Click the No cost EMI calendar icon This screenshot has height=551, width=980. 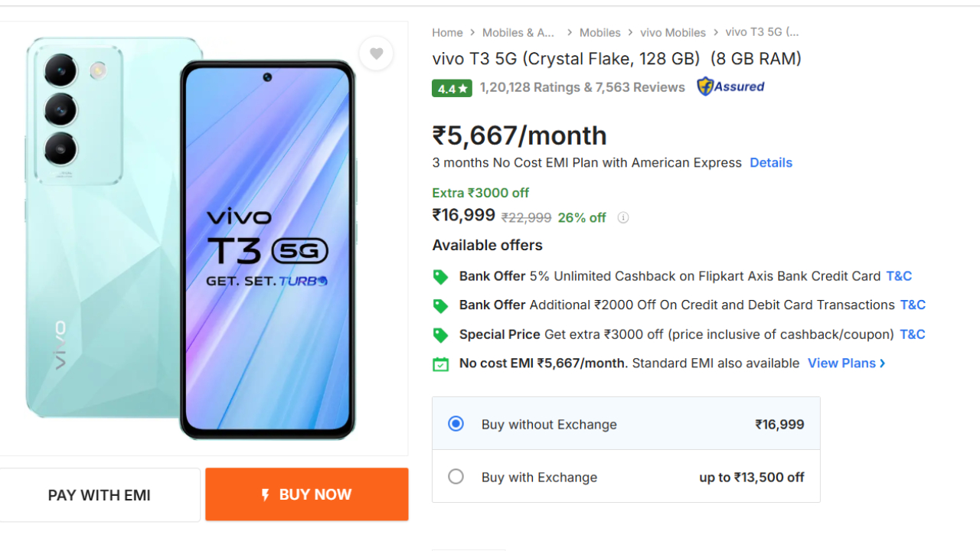440,364
